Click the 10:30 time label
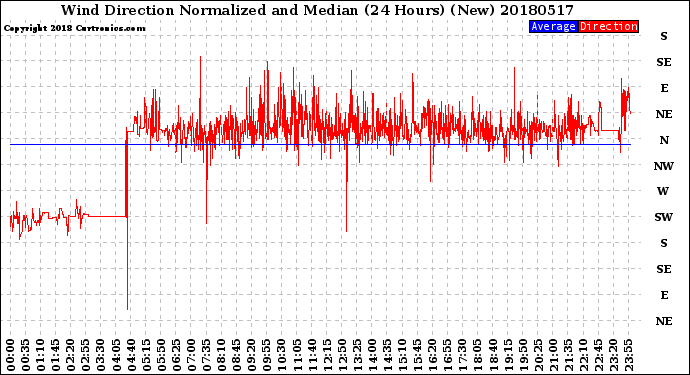The height and width of the screenshot is (375, 690). point(282,355)
